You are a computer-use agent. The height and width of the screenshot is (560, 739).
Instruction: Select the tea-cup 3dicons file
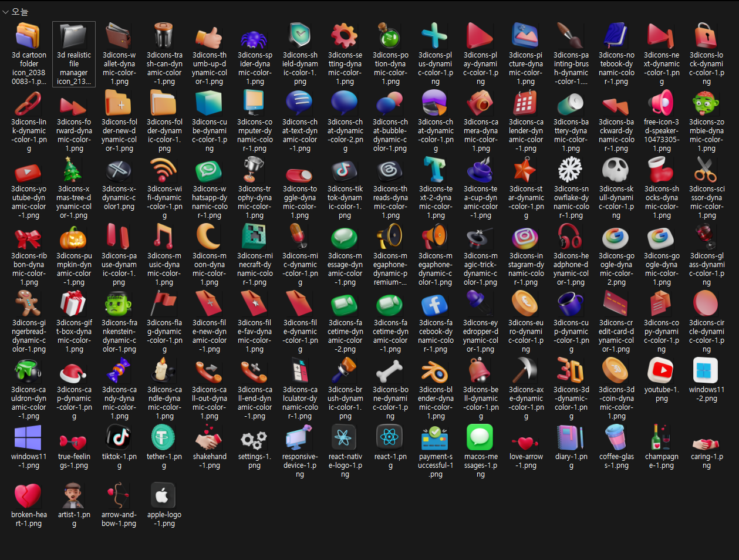481,188
